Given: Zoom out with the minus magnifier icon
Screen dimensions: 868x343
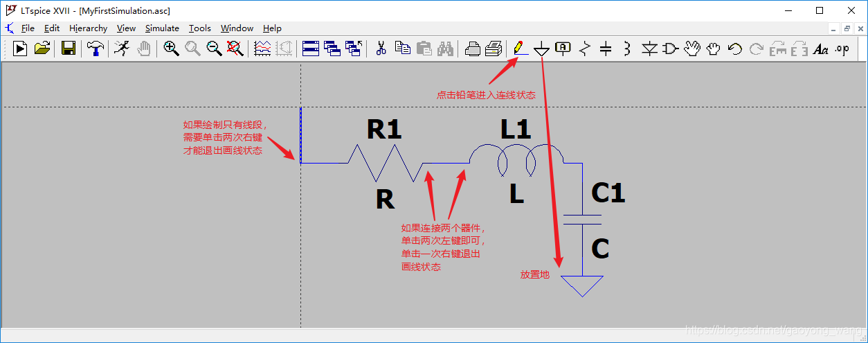Looking at the screenshot, I should click(214, 49).
